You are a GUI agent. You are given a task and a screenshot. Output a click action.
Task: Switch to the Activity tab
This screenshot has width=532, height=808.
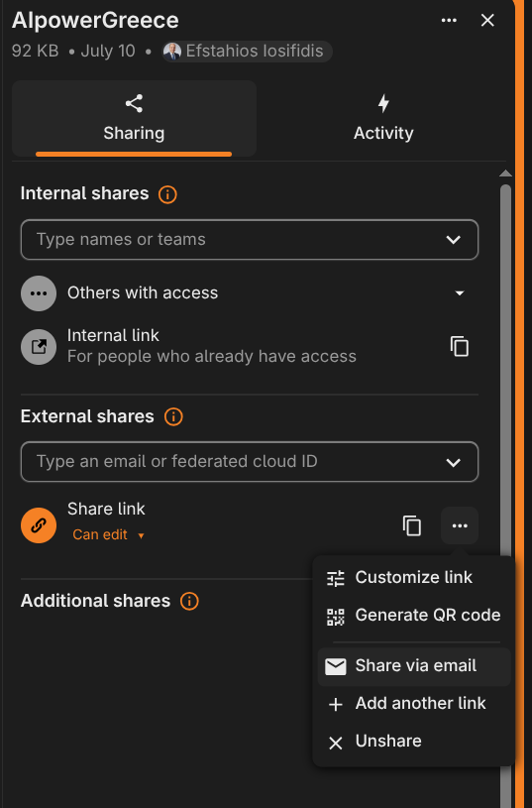[x=383, y=119]
